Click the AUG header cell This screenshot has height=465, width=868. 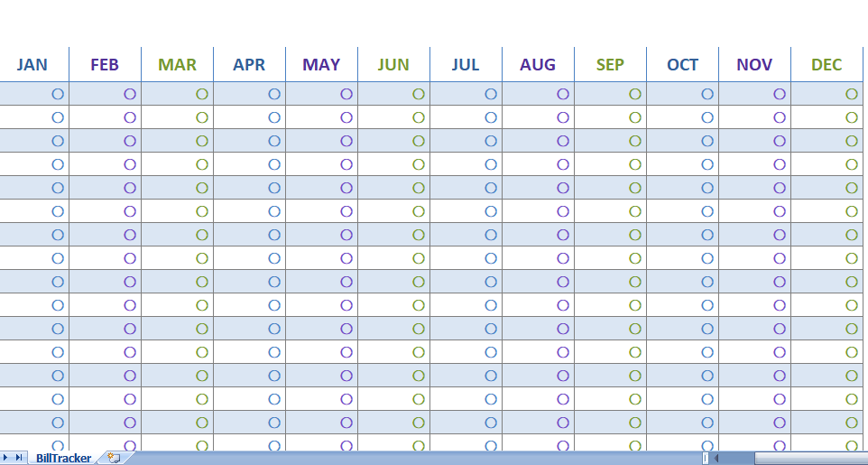(538, 65)
